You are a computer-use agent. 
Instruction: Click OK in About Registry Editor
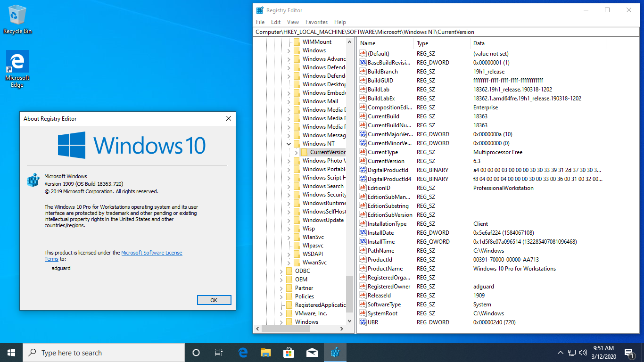click(x=214, y=300)
